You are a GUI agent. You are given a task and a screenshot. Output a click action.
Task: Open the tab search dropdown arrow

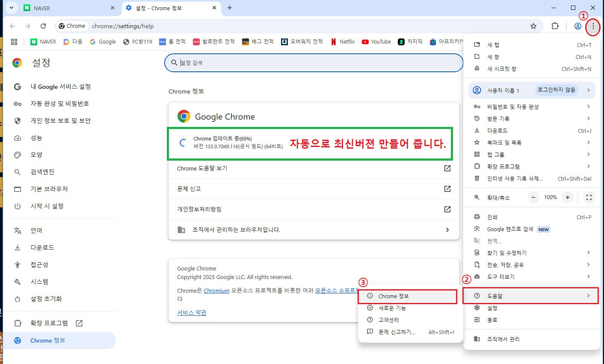pyautogui.click(x=12, y=8)
